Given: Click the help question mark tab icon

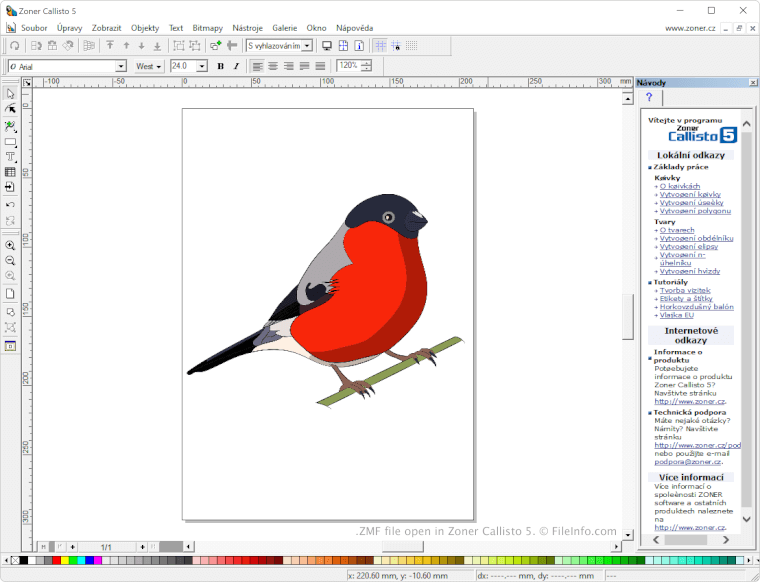Looking at the screenshot, I should [x=649, y=97].
